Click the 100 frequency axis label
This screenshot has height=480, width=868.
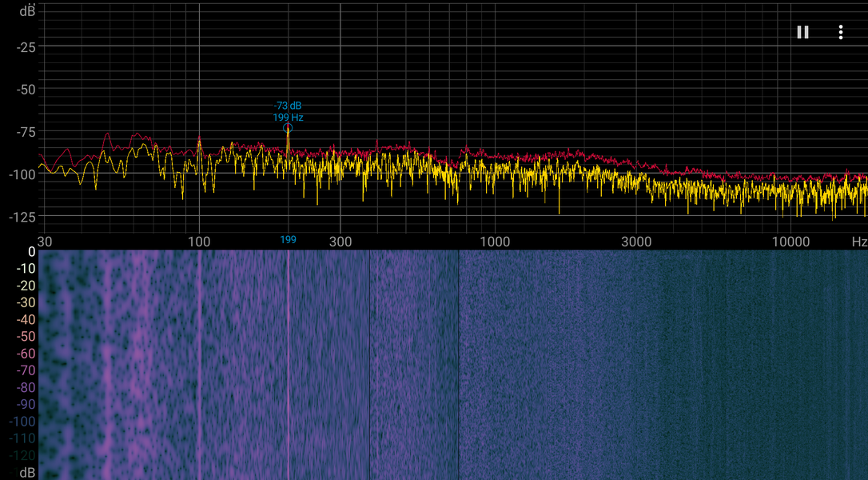point(199,242)
